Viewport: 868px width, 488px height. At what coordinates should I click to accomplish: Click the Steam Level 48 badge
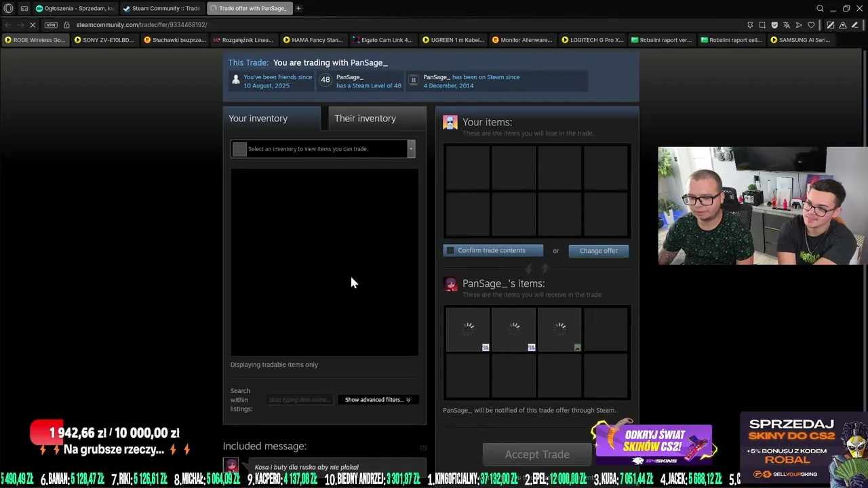(x=325, y=81)
